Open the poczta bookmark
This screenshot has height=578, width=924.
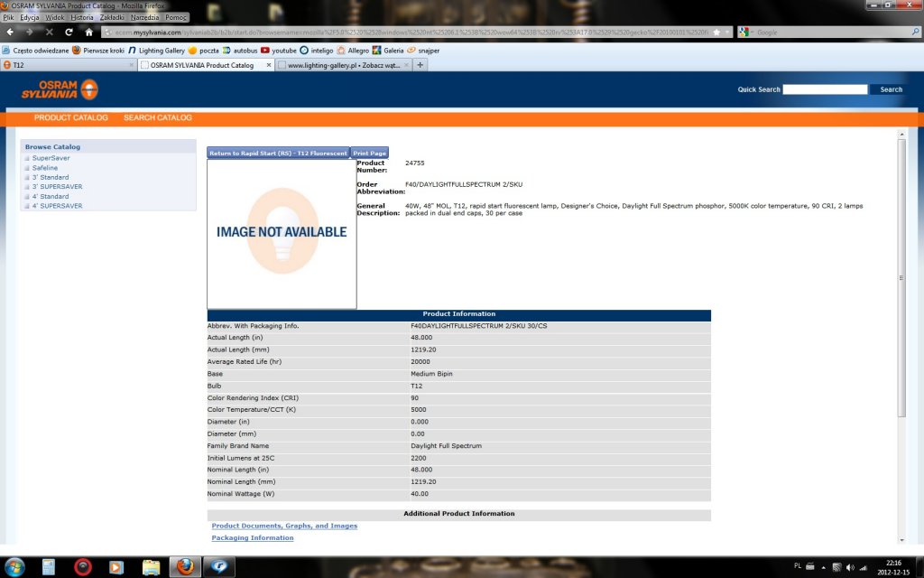(x=203, y=51)
